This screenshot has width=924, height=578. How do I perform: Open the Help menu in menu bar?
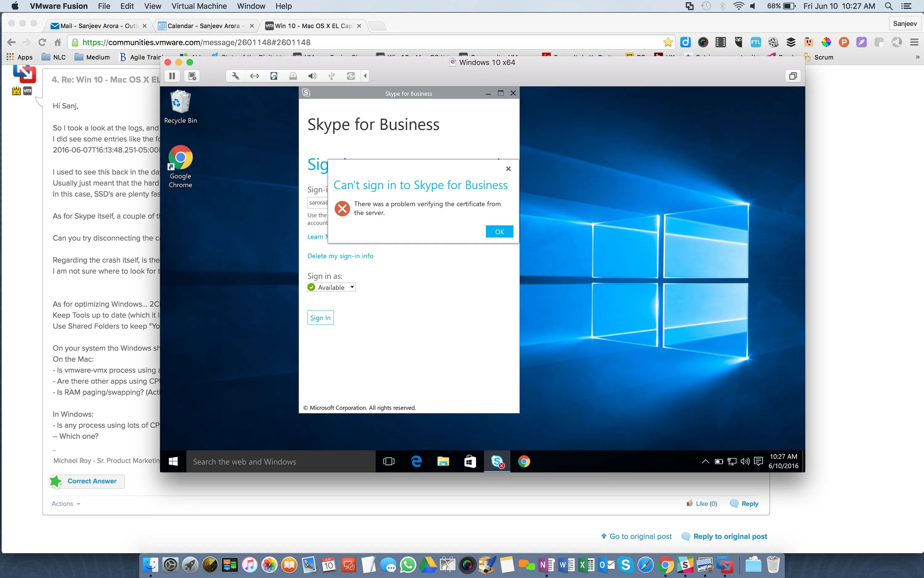pos(284,6)
